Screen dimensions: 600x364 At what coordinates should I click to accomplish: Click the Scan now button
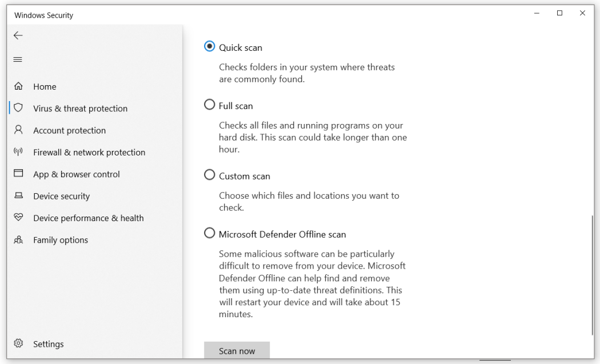click(237, 350)
